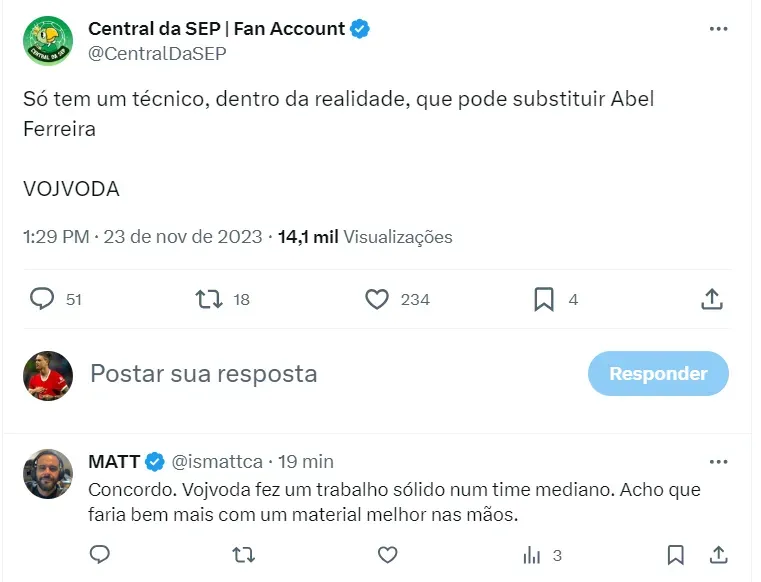The width and height of the screenshot is (761, 582).
Task: Retweet MATT's reply
Action: click(243, 554)
